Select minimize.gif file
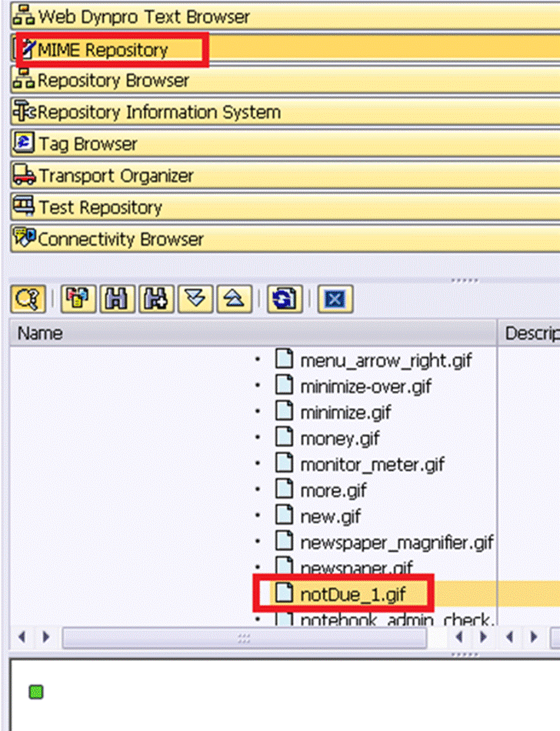 coord(345,412)
